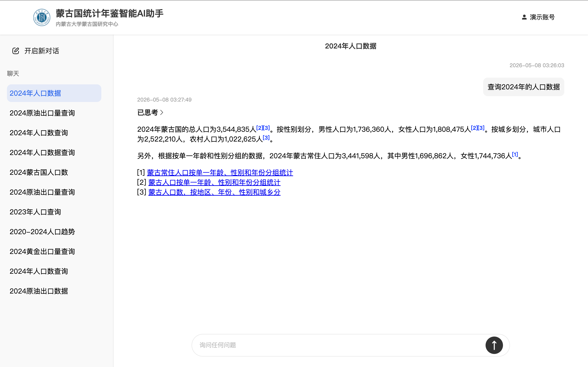Open the 2023年人口查询 conversation
Screen dimensions: 588x367
pos(54,212)
